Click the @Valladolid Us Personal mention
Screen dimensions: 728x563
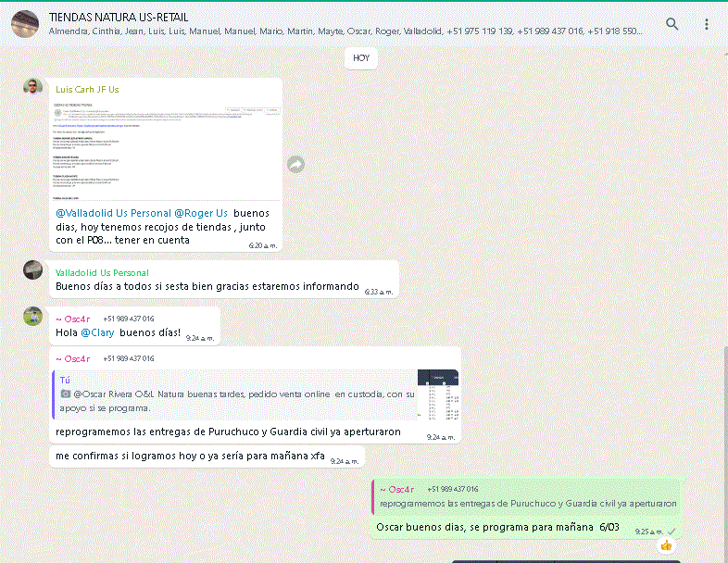pos(113,213)
